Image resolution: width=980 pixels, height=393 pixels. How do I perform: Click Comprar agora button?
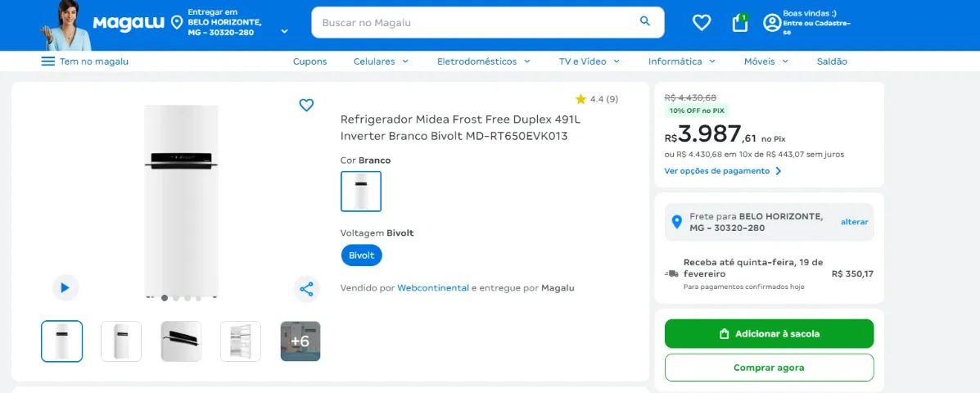tap(770, 368)
